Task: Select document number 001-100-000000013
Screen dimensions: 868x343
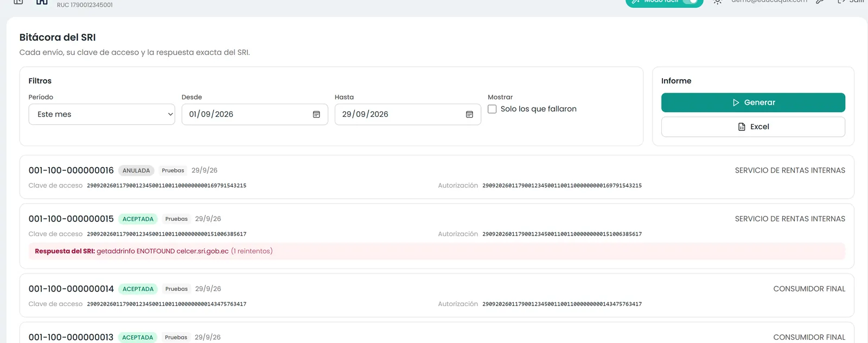Action: coord(71,337)
